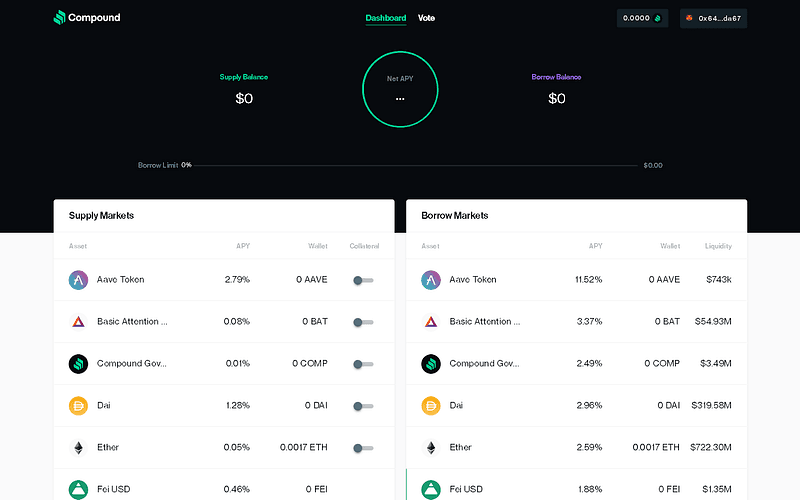This screenshot has width=800, height=500.
Task: Click the Net APY circle
Action: pos(400,89)
